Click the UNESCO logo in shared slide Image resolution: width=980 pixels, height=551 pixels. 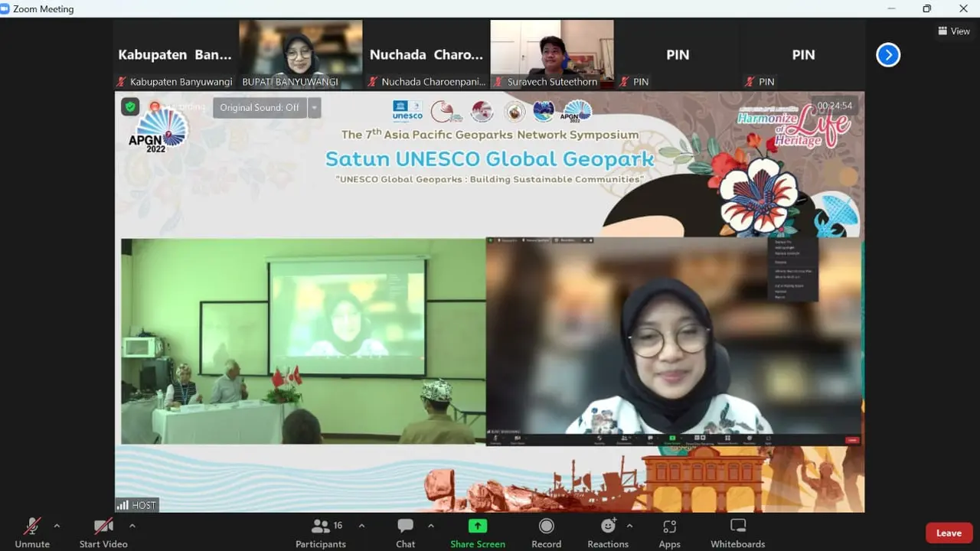(x=407, y=111)
